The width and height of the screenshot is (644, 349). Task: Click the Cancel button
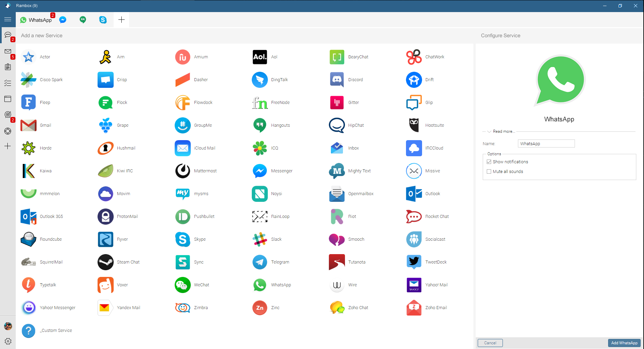490,343
